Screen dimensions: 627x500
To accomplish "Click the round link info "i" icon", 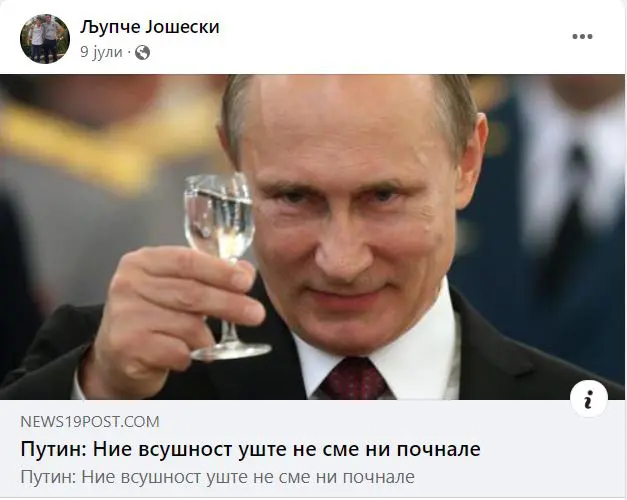I will pyautogui.click(x=589, y=399).
